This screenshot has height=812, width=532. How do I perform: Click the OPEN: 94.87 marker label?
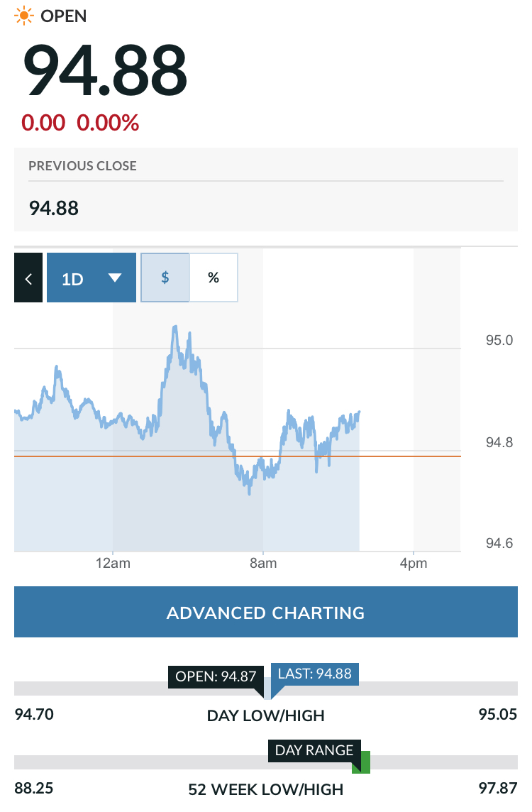click(x=216, y=676)
